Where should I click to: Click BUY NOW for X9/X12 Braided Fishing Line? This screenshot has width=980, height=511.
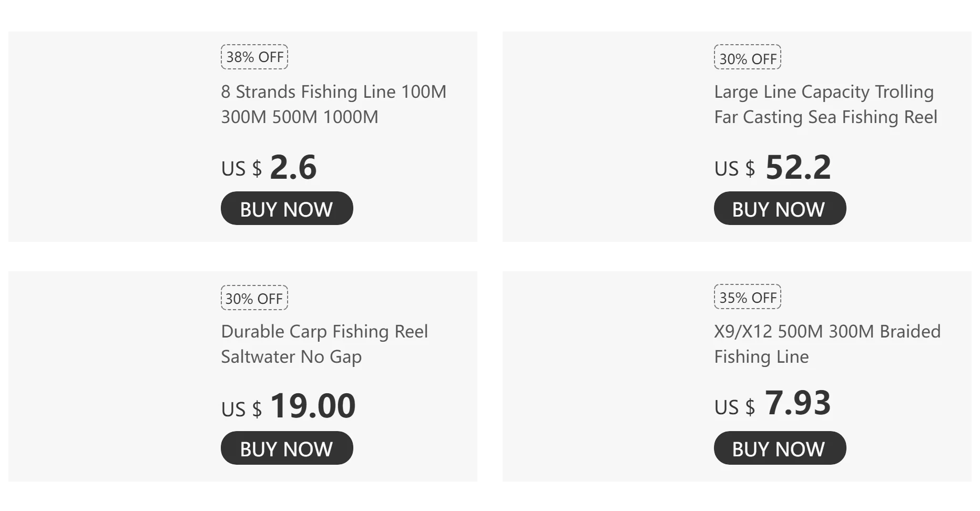(x=780, y=448)
